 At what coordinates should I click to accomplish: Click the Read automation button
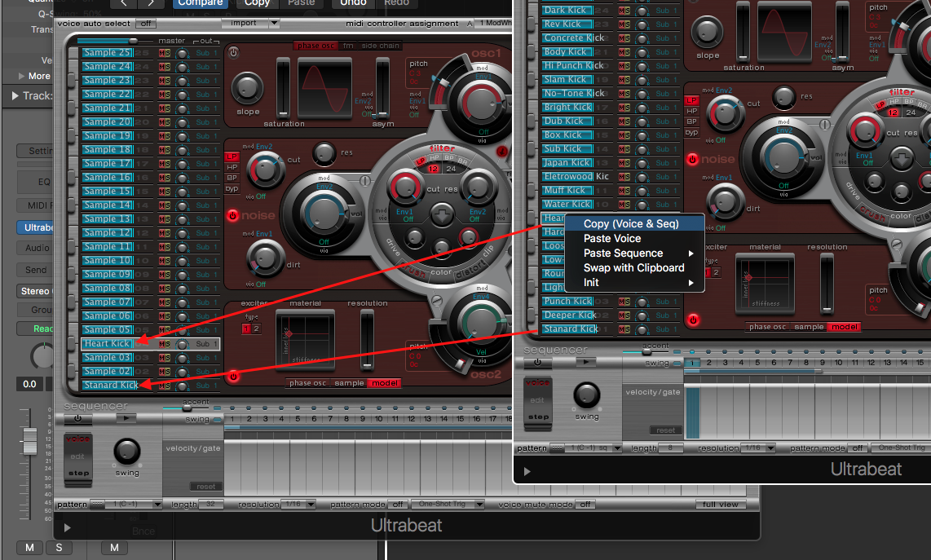click(x=36, y=329)
